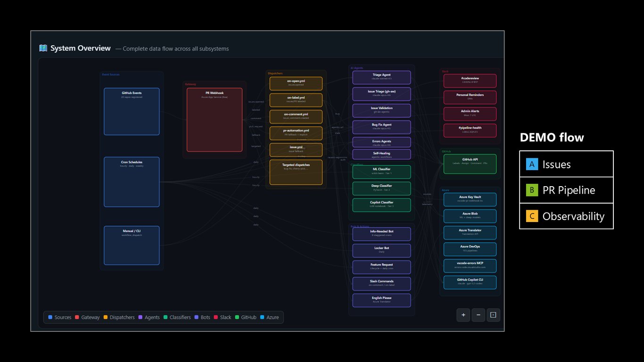644x362 pixels.
Task: Click the zoom in plus button
Action: (x=463, y=315)
